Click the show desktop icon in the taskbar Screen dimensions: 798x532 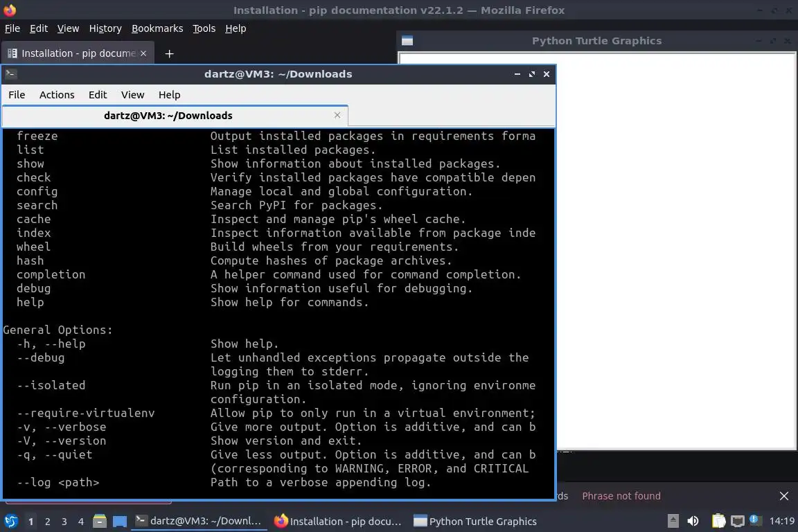pos(120,522)
